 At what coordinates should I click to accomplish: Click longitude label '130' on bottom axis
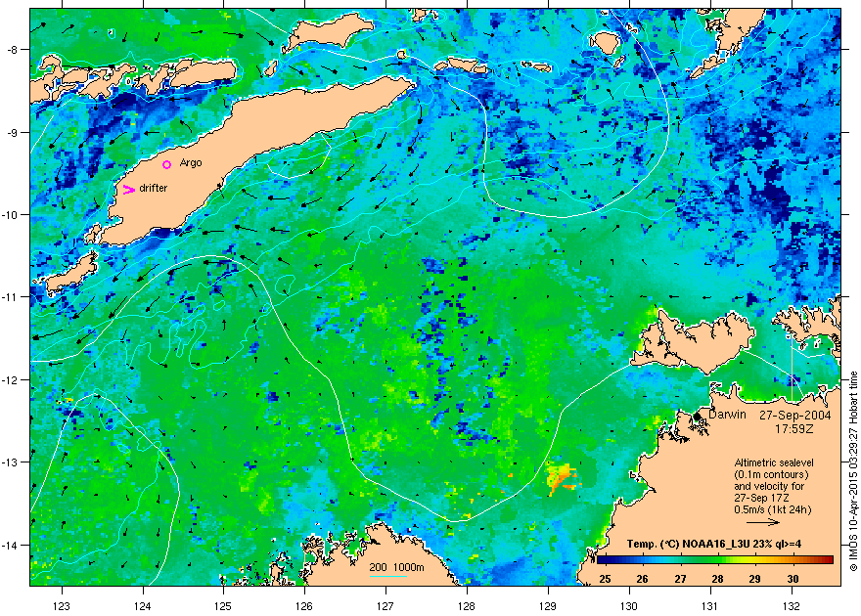pos(629,605)
